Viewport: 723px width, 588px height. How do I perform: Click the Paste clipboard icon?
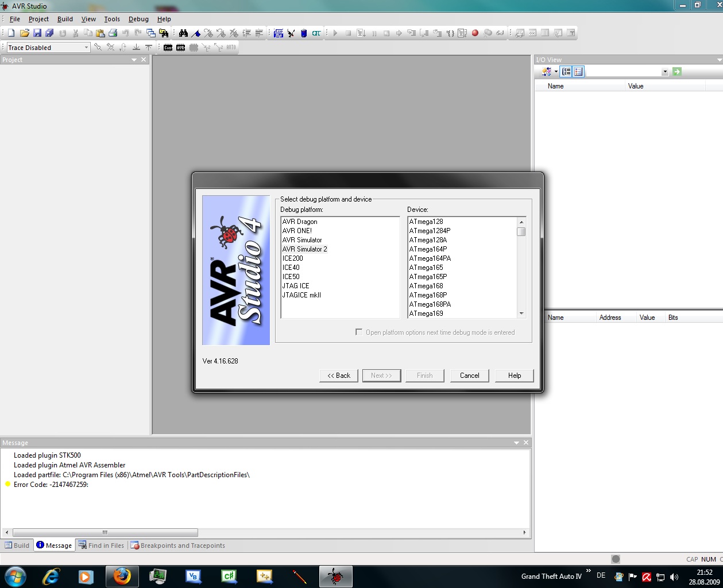100,33
